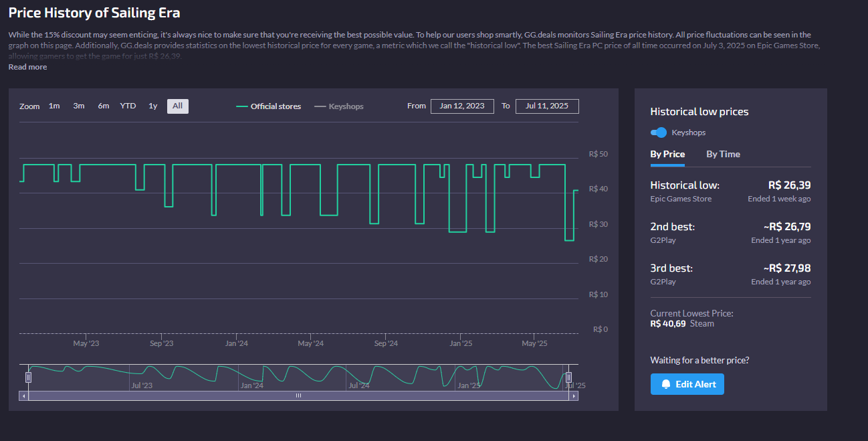The height and width of the screenshot is (441, 868).
Task: Click the chart scrollbar left arrow
Action: [24, 395]
